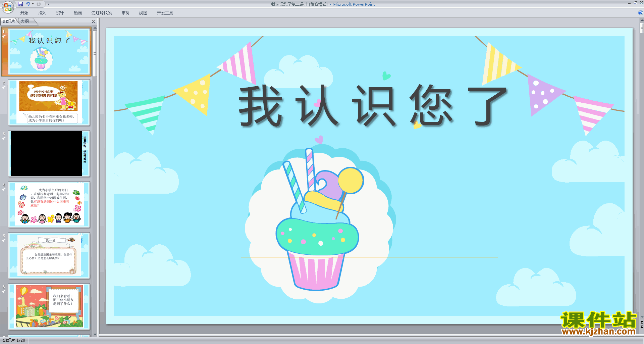Viewport: 644px width, 344px height.
Task: Open the 审阅 ribbon tab
Action: click(x=125, y=13)
